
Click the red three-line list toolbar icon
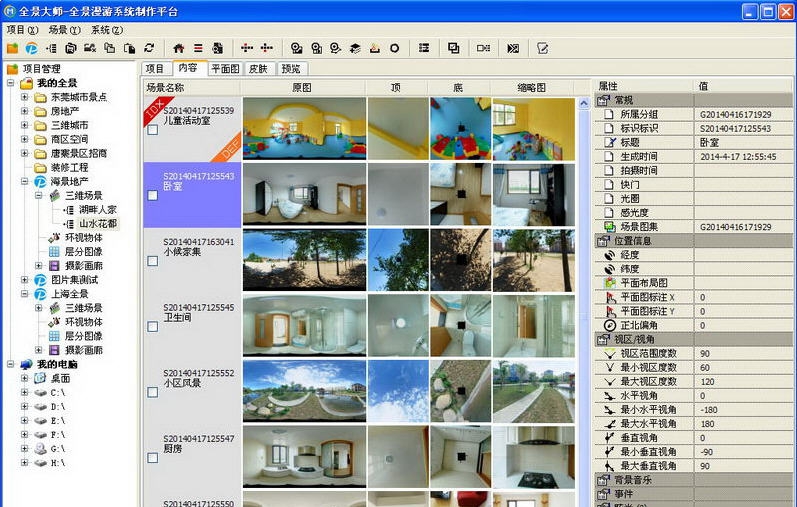[x=198, y=48]
